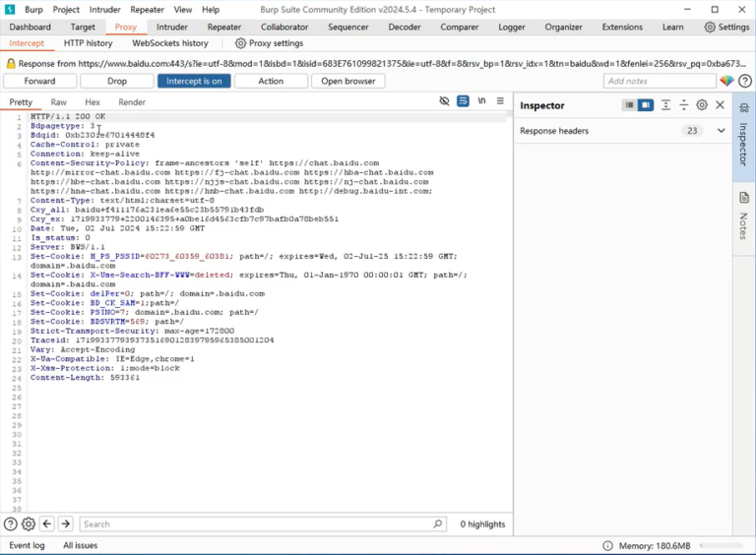Open the editor hamburger menu icon
Image resolution: width=756 pixels, height=555 pixels.
[500, 101]
